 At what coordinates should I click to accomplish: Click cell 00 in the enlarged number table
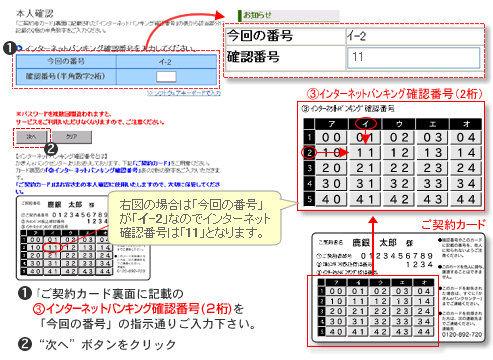pos(331,137)
